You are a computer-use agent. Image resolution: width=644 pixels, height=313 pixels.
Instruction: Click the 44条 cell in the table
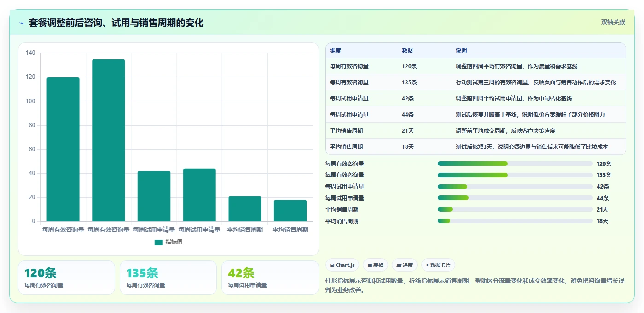coord(408,115)
